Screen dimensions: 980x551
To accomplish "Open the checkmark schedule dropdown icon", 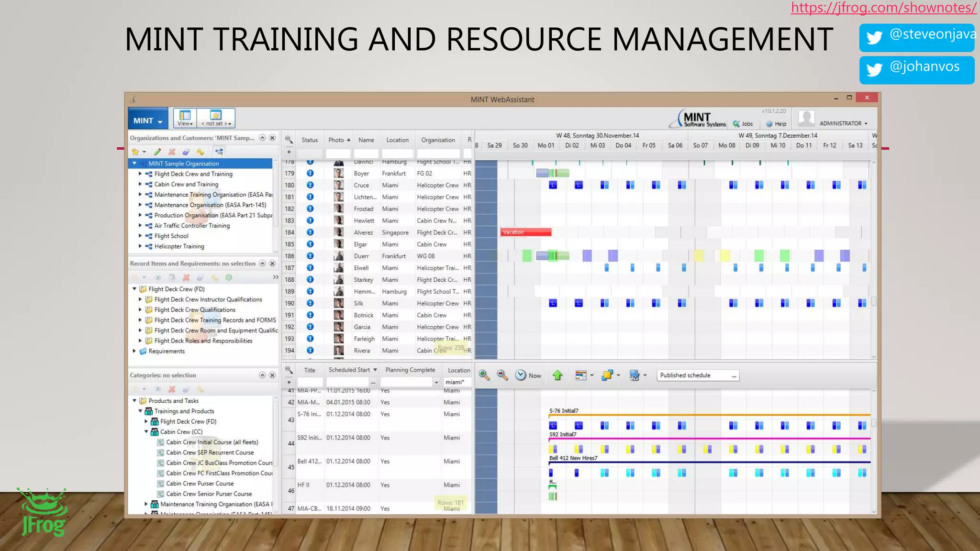I will point(638,375).
